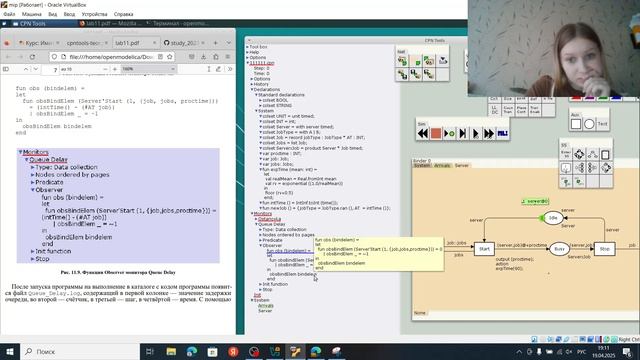The height and width of the screenshot is (360, 640).
Task: Select the fast-forward simulation tool
Action: [x=489, y=133]
